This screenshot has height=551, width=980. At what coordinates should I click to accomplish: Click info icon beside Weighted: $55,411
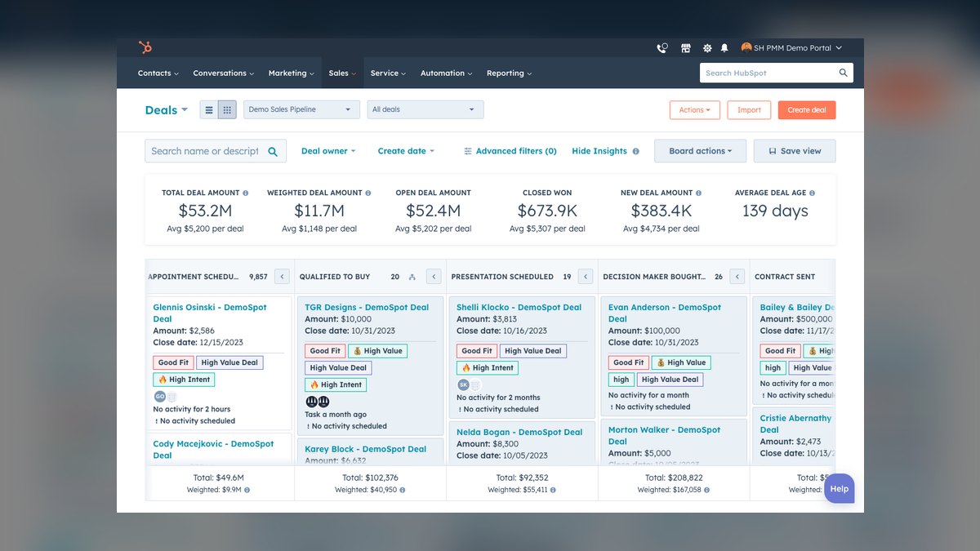coord(553,490)
